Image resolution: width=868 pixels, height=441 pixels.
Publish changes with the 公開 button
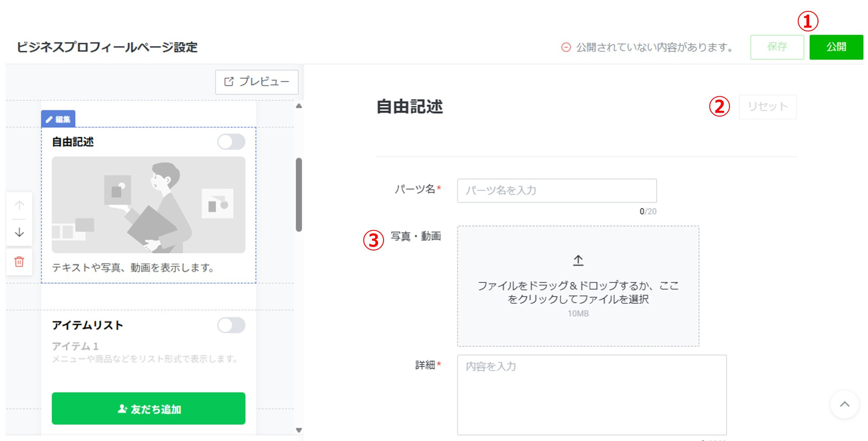click(x=836, y=47)
